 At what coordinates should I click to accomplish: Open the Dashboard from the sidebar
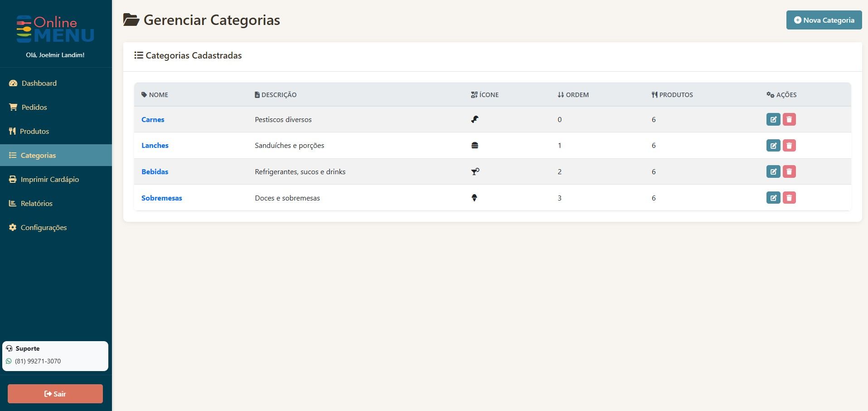tap(39, 83)
